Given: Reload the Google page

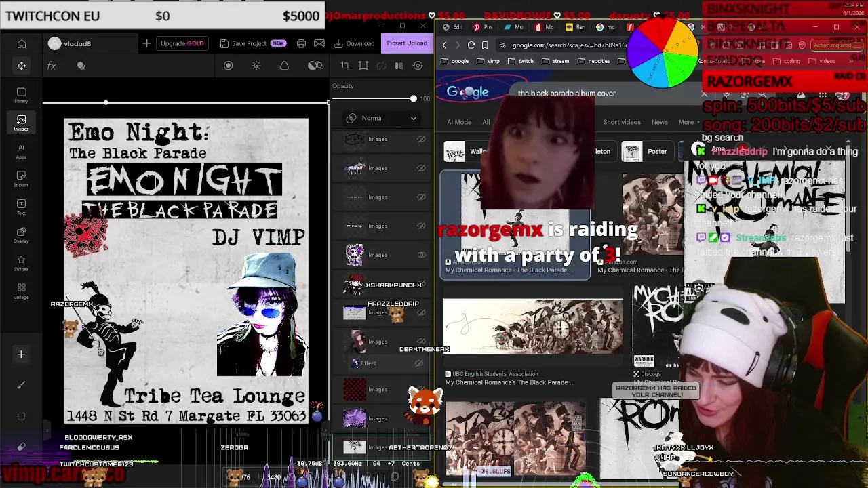Looking at the screenshot, I should coord(471,45).
